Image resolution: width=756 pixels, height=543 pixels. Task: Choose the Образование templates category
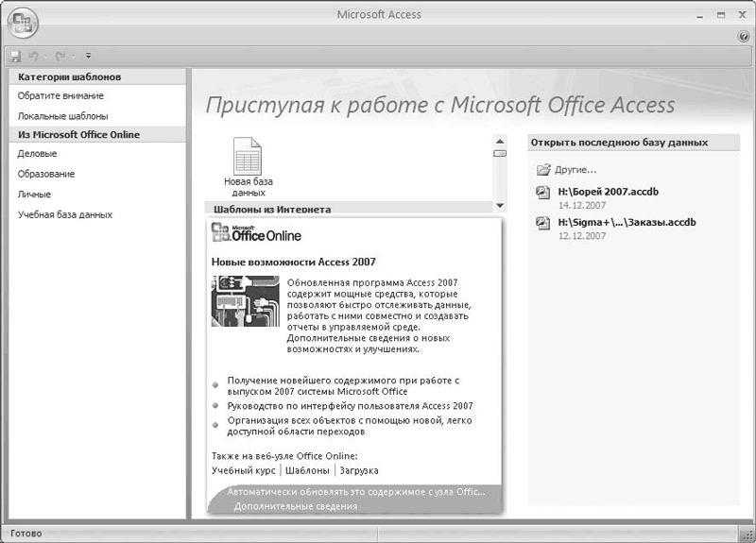coord(46,174)
